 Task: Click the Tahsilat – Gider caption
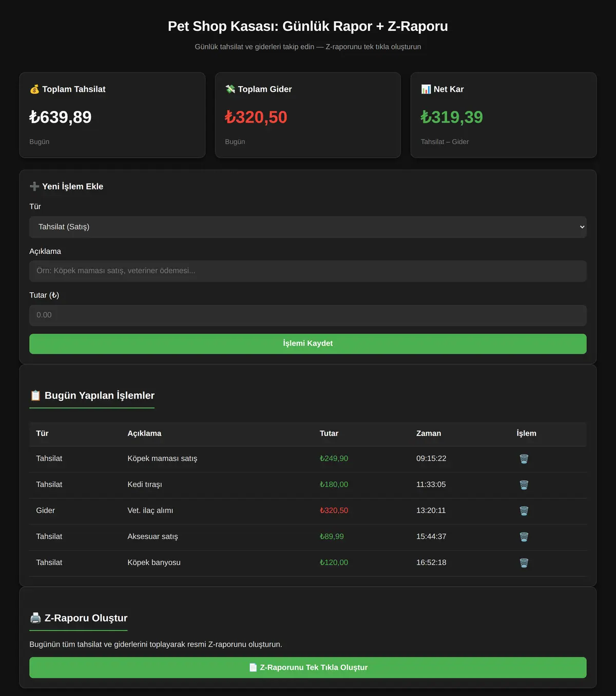(445, 142)
